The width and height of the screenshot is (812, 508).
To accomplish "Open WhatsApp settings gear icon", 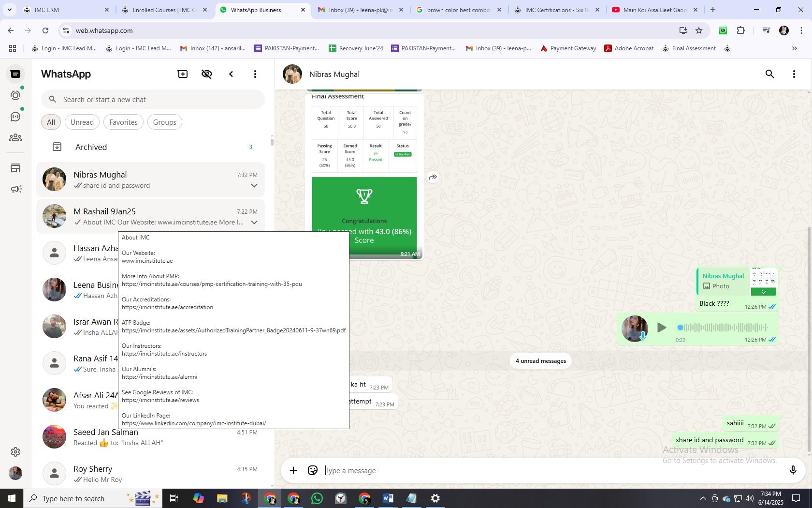I will coord(15,452).
